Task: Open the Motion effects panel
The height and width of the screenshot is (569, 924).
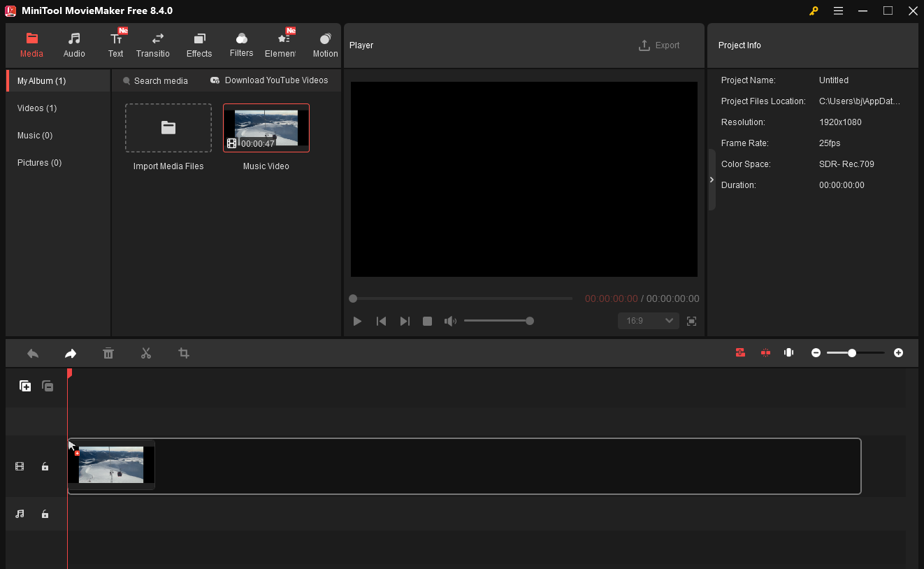Action: (x=325, y=44)
